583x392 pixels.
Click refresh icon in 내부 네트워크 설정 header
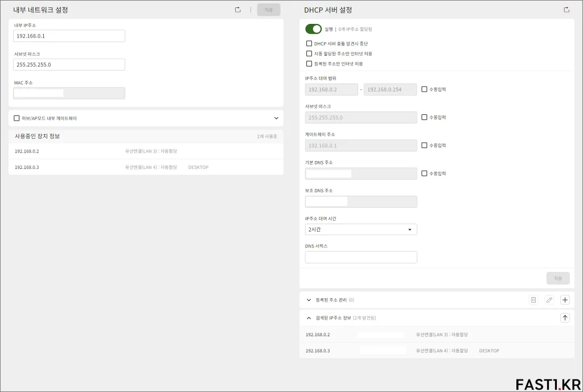(x=238, y=10)
